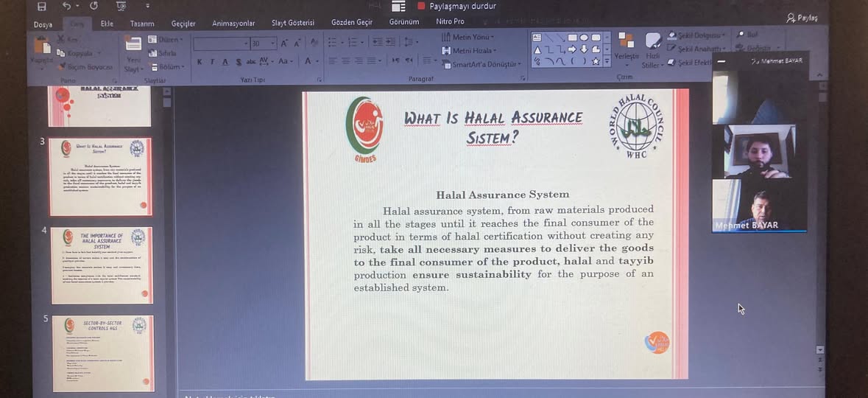The image size is (868, 398).
Task: Toggle bold with the K button
Action: 200,61
